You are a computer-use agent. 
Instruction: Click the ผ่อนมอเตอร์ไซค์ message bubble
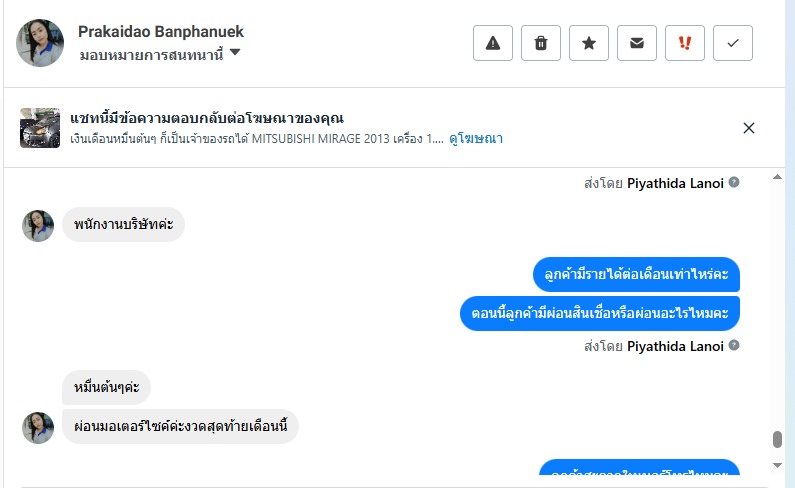coord(180,427)
